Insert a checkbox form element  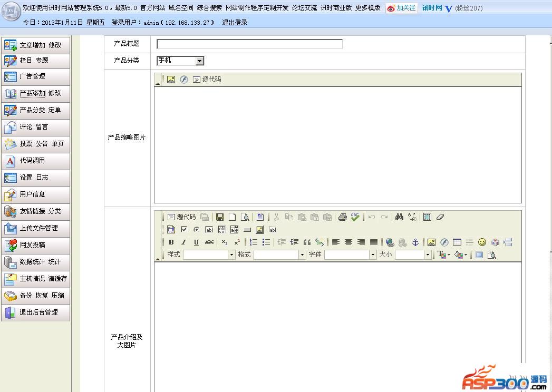pos(184,230)
